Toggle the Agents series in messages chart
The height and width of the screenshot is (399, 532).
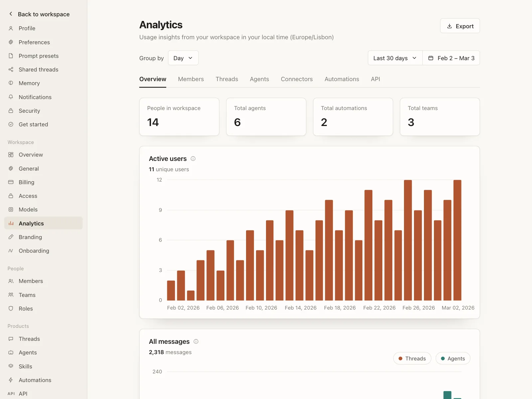click(453, 358)
